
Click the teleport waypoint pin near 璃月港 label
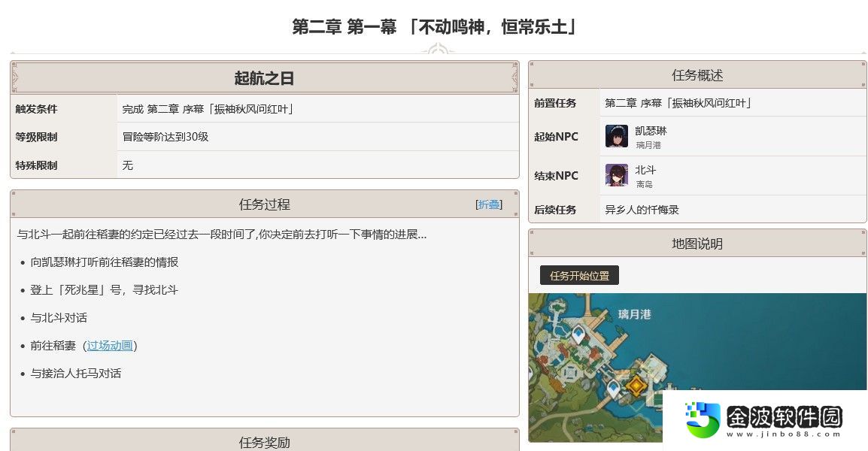(578, 334)
